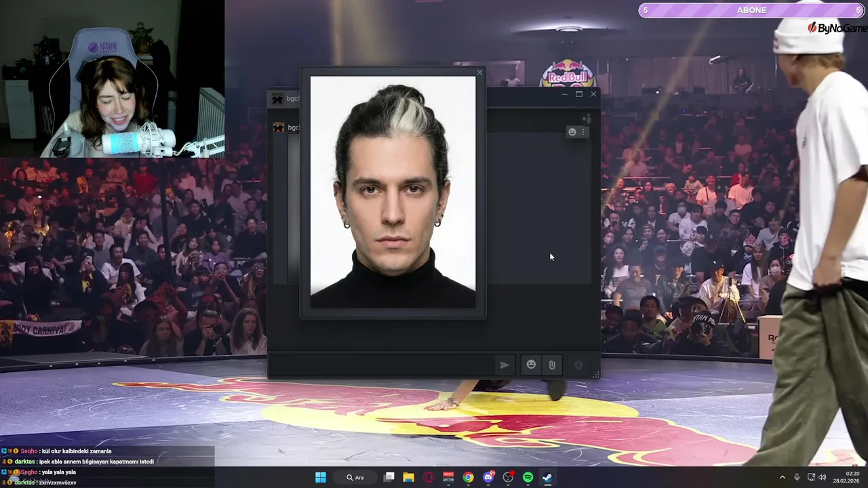Close the enlarged portrait image popup

tap(479, 73)
